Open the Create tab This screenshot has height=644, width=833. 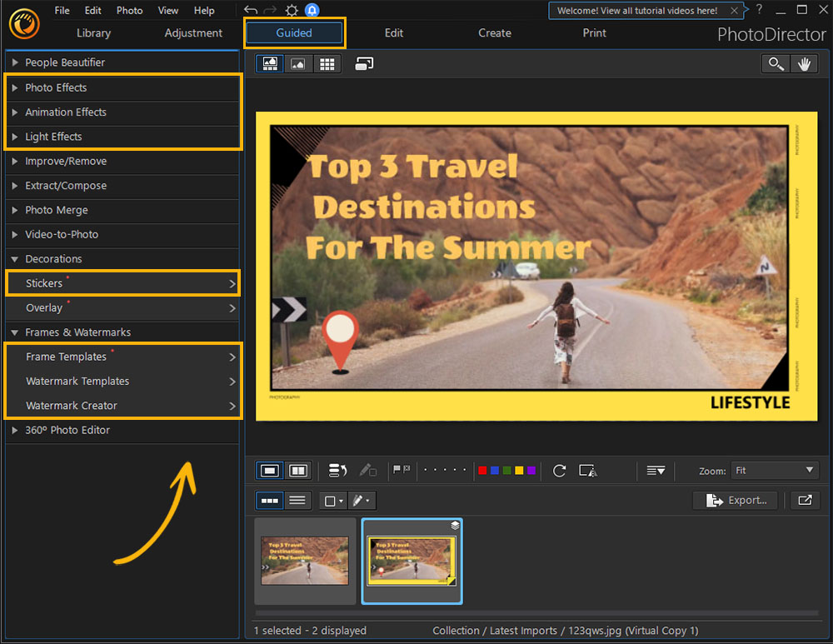coord(494,32)
